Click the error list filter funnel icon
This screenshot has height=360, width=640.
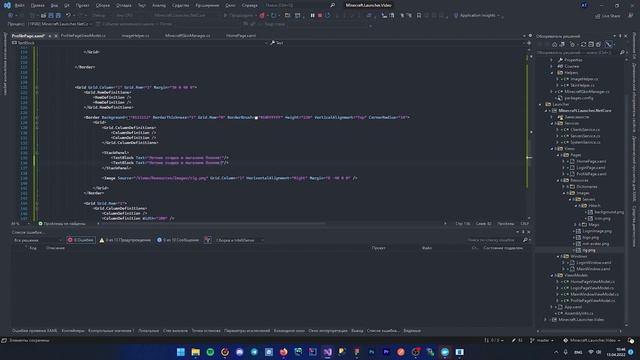pos(207,240)
